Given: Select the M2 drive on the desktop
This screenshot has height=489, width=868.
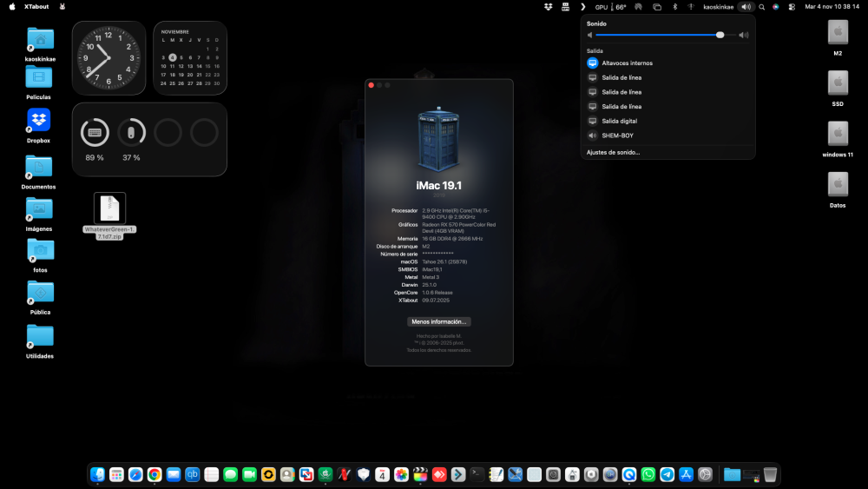Looking at the screenshot, I should click(838, 33).
